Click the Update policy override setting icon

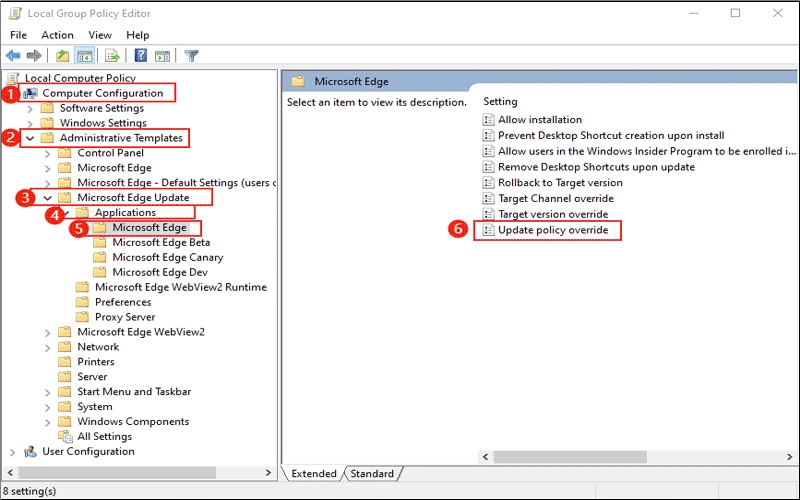click(489, 230)
